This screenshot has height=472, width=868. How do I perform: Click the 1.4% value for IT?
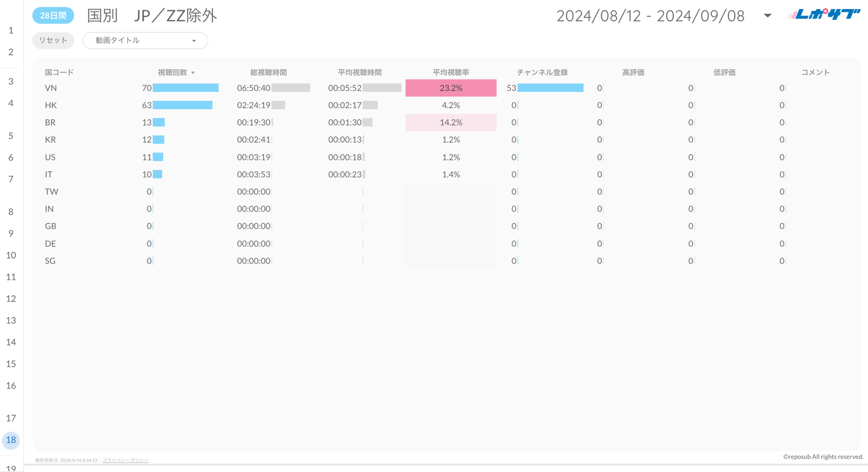click(451, 174)
